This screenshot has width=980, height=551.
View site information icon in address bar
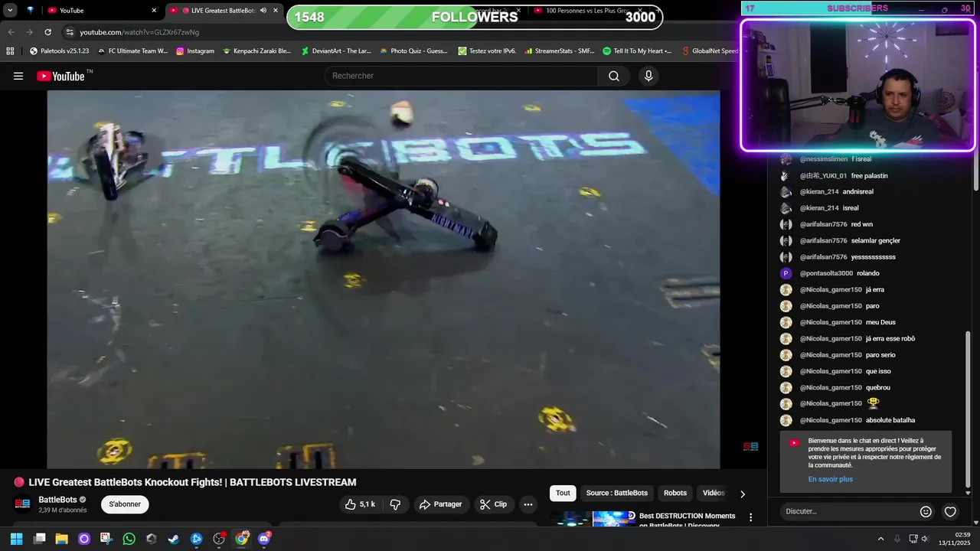[69, 32]
